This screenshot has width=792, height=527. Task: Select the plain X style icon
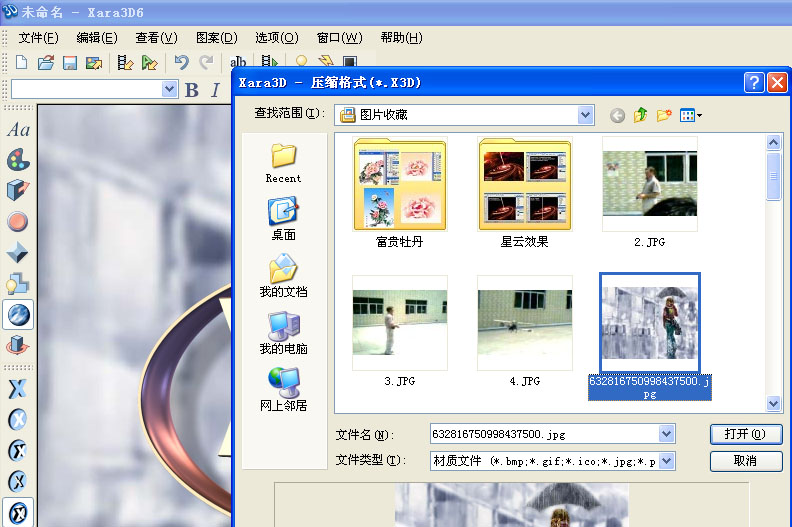pos(18,388)
